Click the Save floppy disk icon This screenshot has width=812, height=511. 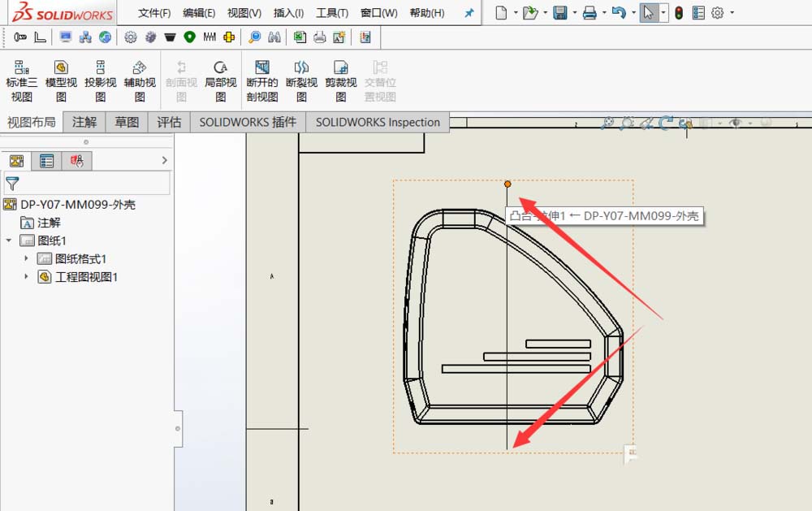559,12
